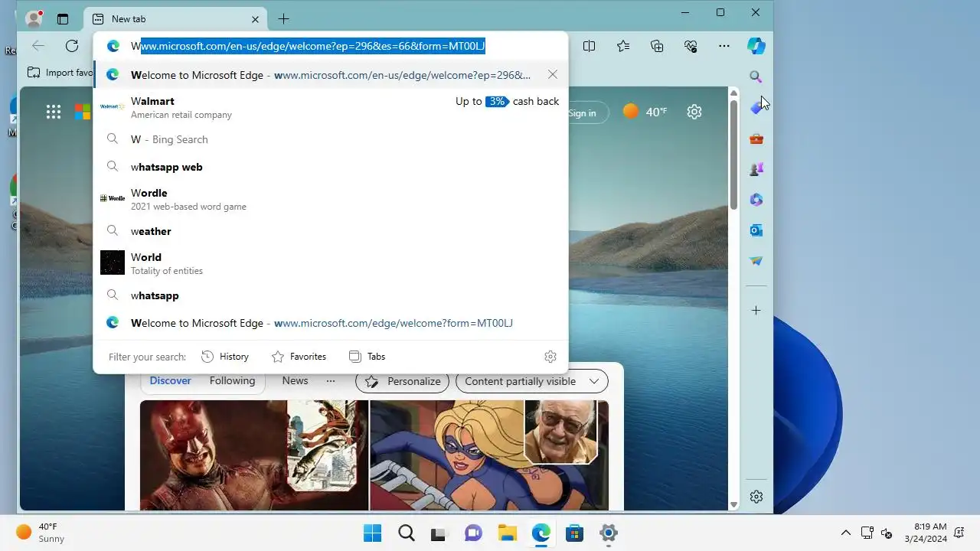Viewport: 980px width, 551px height.
Task: Open Settings gear in the taskbar
Action: click(608, 533)
